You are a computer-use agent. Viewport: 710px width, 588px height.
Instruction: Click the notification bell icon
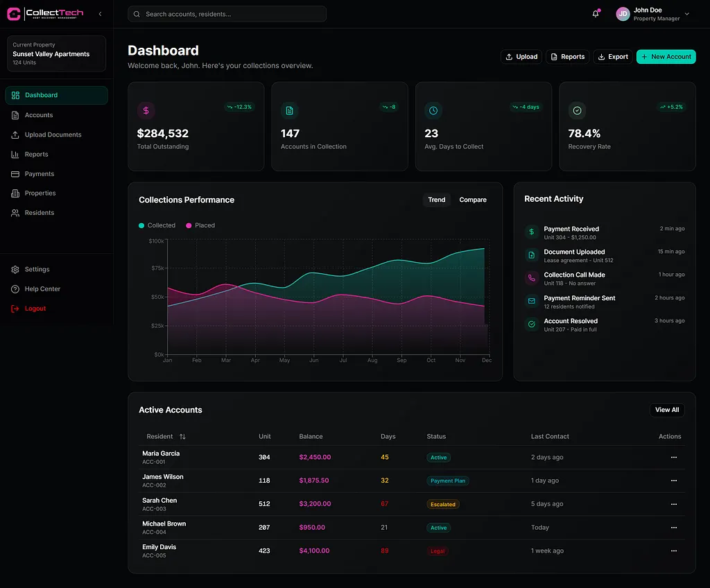point(595,14)
